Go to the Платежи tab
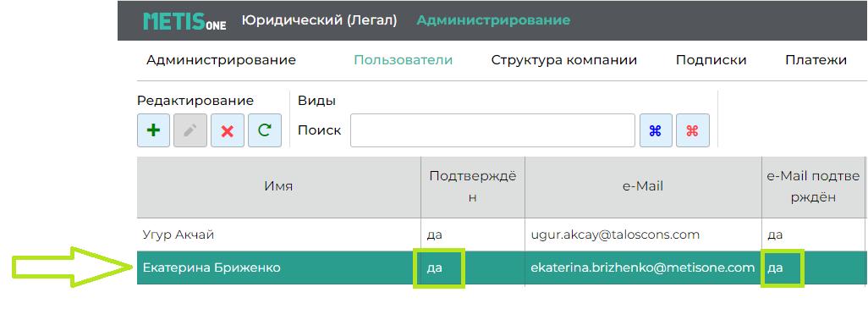The image size is (868, 309). click(816, 60)
